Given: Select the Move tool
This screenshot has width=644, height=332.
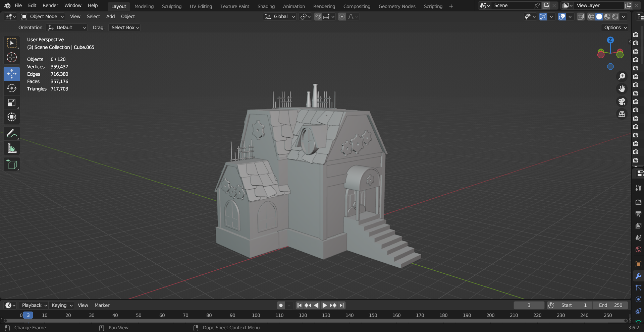Looking at the screenshot, I should (x=11, y=74).
